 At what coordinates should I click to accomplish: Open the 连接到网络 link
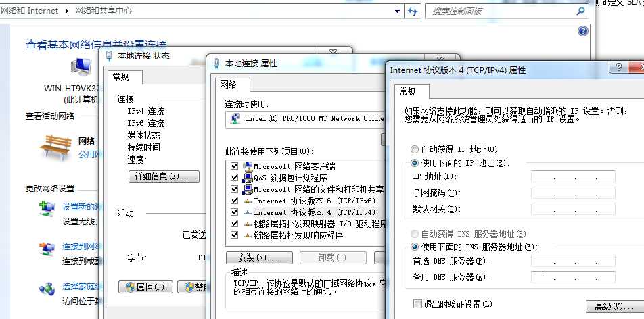coord(80,246)
